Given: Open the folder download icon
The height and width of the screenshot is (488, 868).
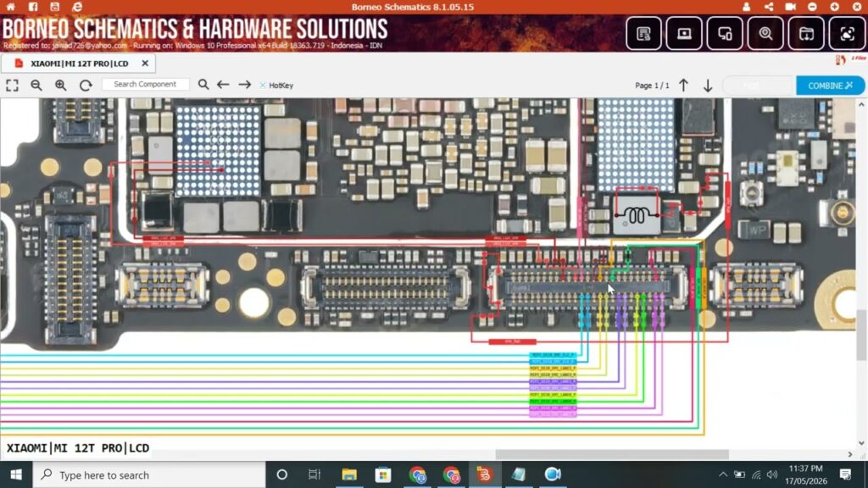Looking at the screenshot, I should click(807, 34).
